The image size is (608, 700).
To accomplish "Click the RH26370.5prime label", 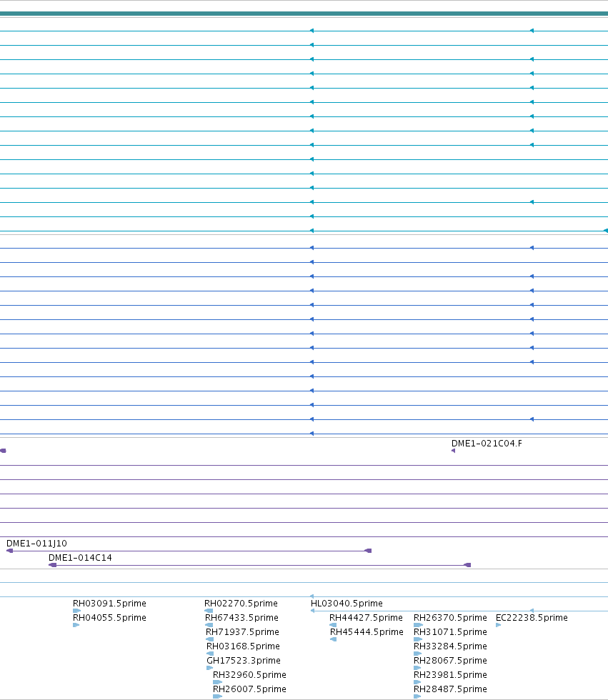I will [450, 617].
